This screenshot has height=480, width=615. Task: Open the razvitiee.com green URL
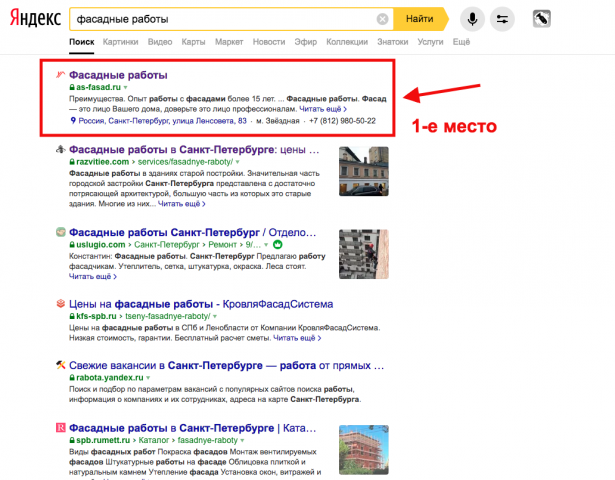(x=102, y=162)
